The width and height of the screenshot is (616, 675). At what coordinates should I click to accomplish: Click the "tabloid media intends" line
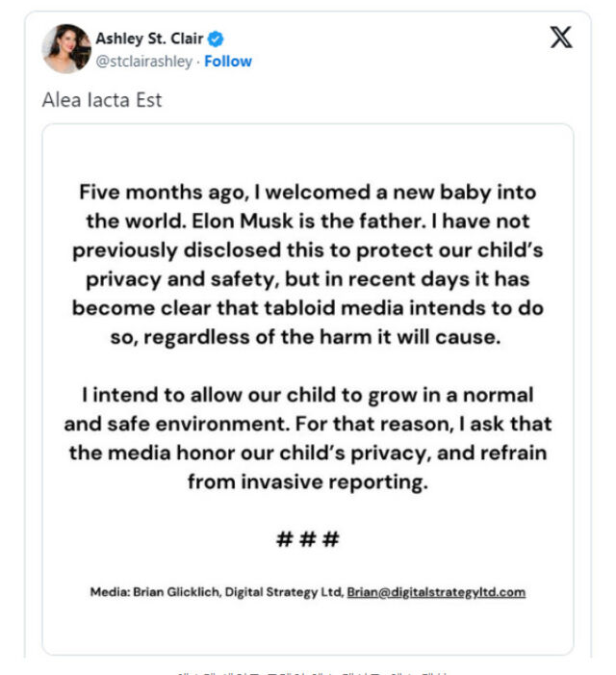click(307, 308)
